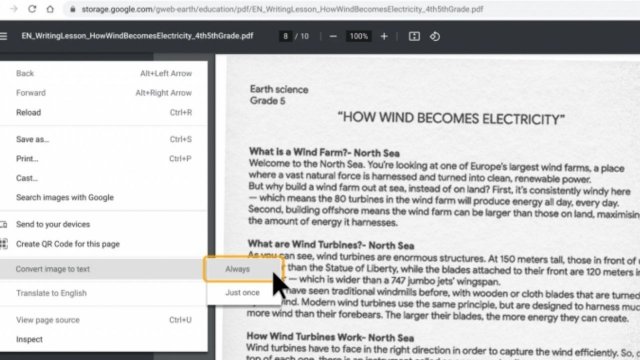Click heading "How Wind Turbines Work- North Sea"
640x360 pixels.
pyautogui.click(x=330, y=337)
